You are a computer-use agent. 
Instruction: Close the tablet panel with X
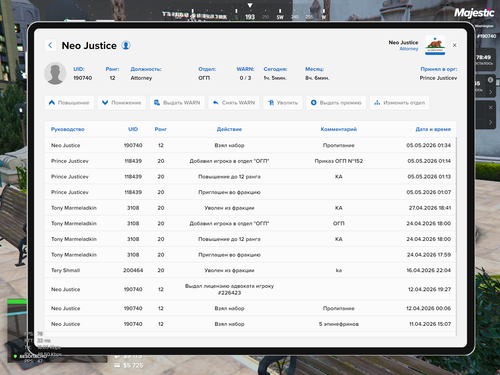(x=454, y=45)
